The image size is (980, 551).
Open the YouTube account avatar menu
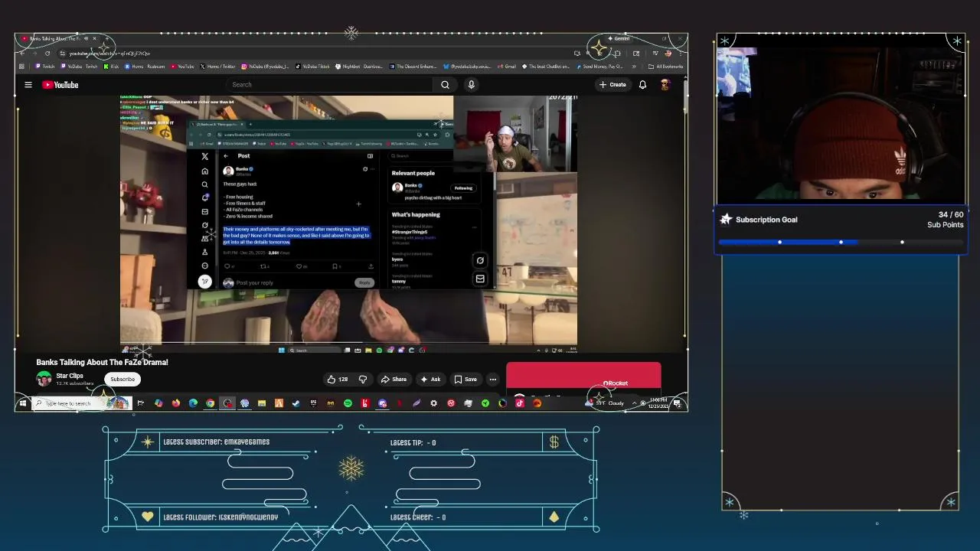coord(665,85)
